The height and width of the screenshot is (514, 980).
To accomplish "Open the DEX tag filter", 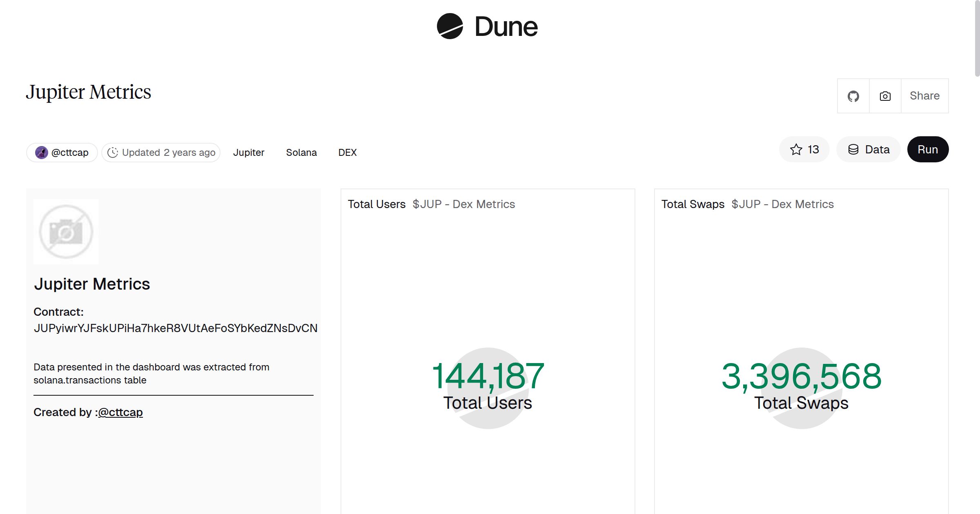I will (347, 152).
